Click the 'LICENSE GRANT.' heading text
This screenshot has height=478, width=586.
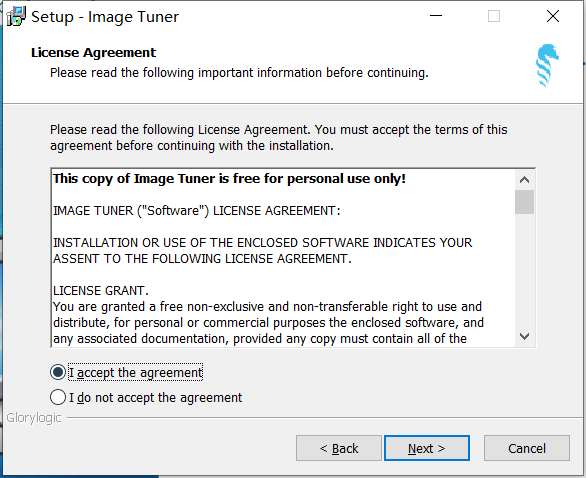[101, 290]
